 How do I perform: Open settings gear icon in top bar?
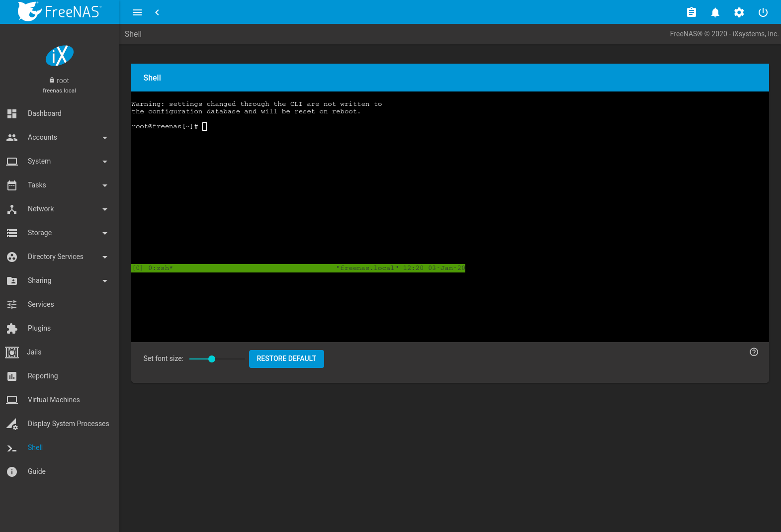tap(739, 12)
